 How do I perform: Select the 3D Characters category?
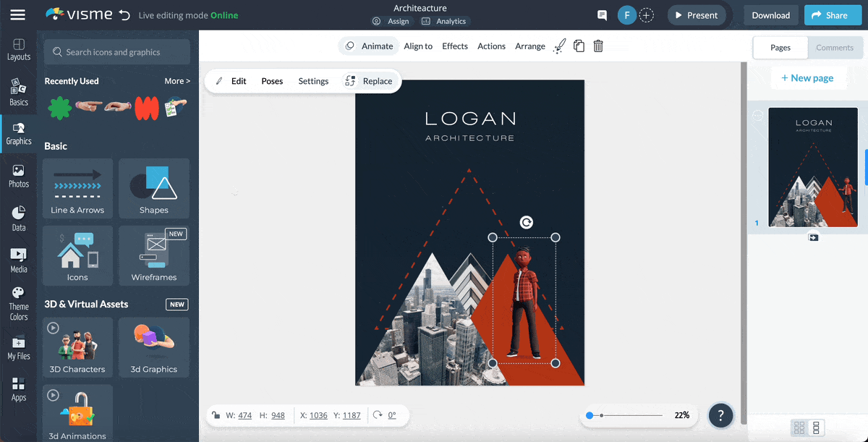pyautogui.click(x=77, y=347)
